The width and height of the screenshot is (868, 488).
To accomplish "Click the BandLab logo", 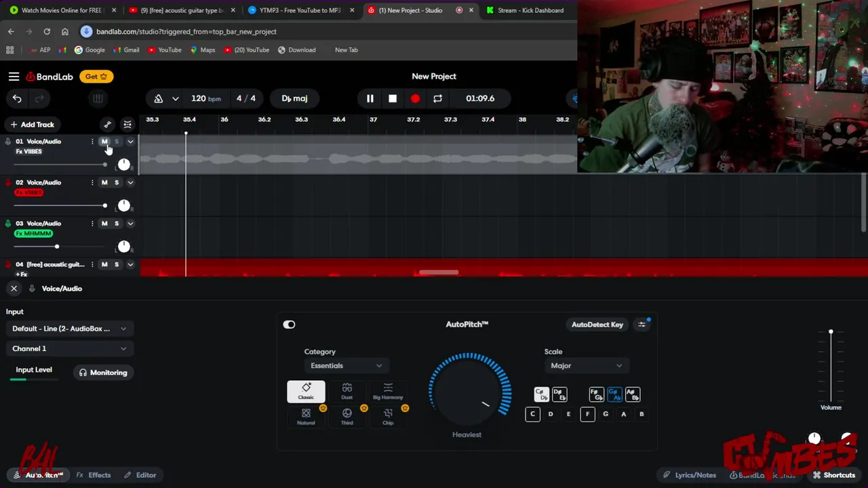I will click(x=50, y=77).
